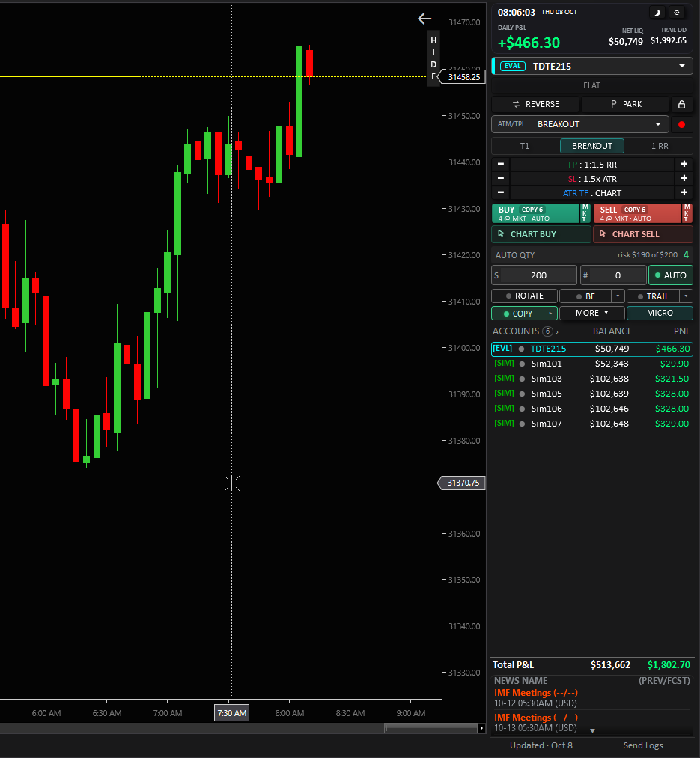Click the 7:30 AM time axis marker
This screenshot has width=700, height=758.
click(x=232, y=713)
